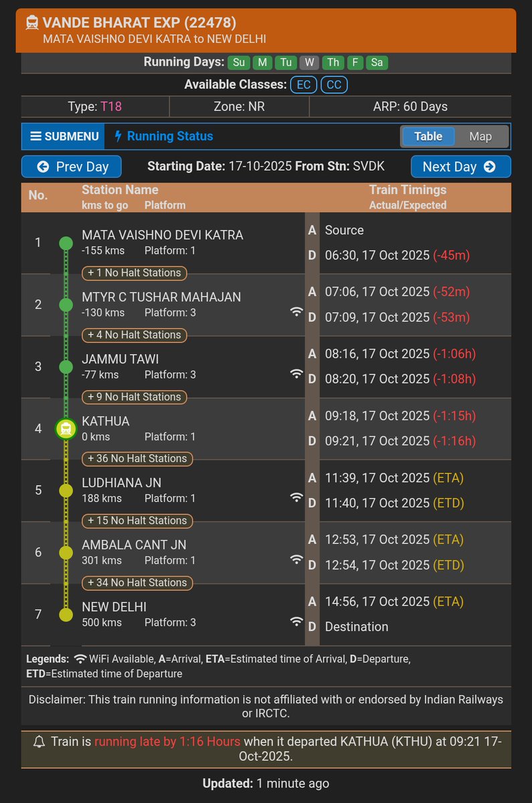Expand '+ 36 No Halt Stations'
This screenshot has height=803, width=532.
click(137, 458)
